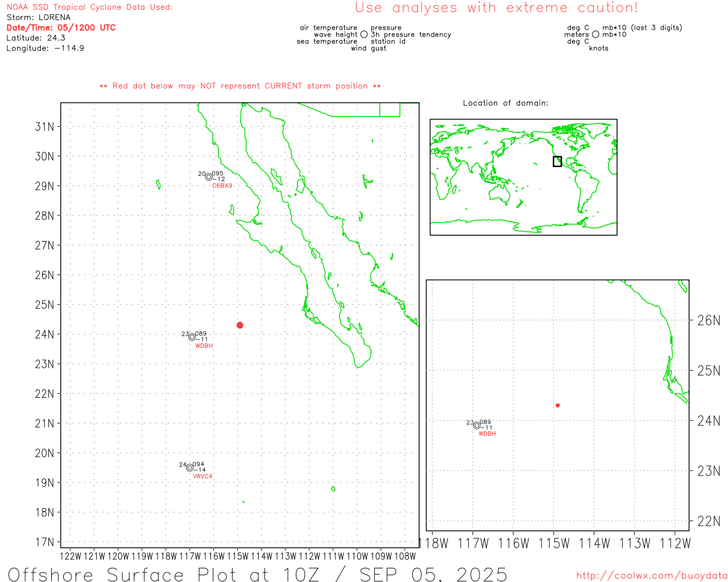Click the 26N label on inset map
Screen dimensions: 728x582
click(709, 321)
